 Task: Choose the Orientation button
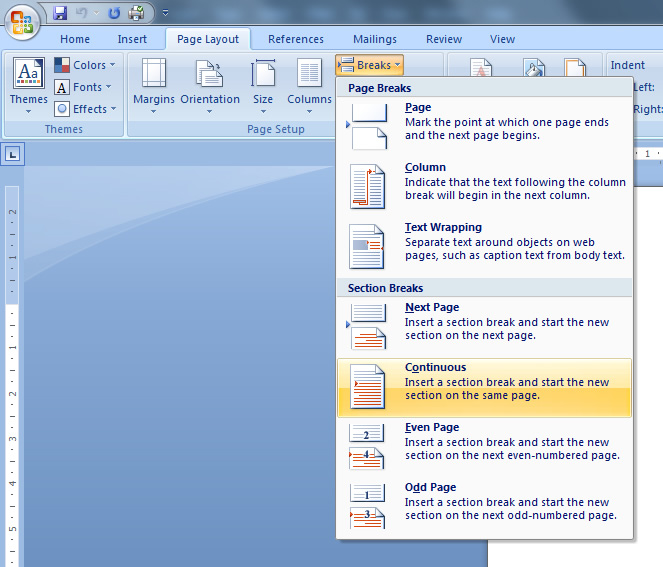(x=209, y=83)
